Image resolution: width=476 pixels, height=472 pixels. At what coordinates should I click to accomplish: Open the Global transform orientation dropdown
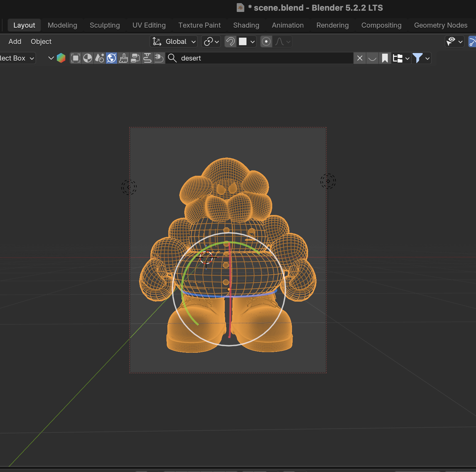pyautogui.click(x=174, y=41)
